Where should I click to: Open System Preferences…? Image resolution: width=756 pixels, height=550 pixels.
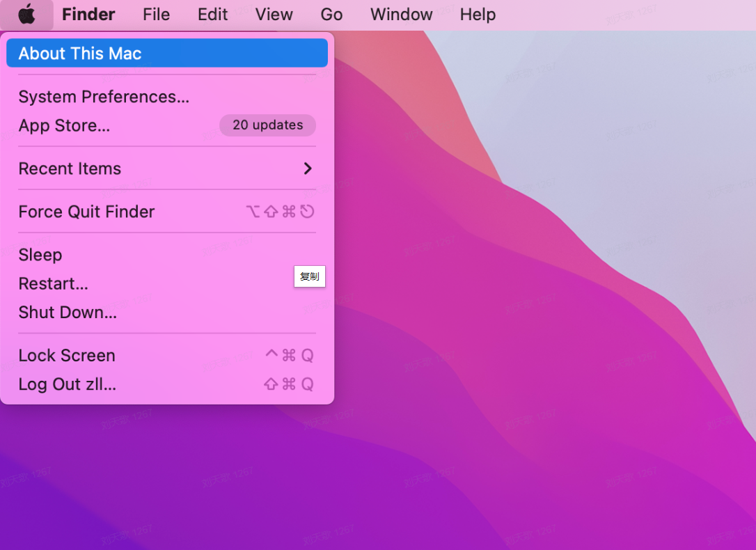tap(167, 97)
